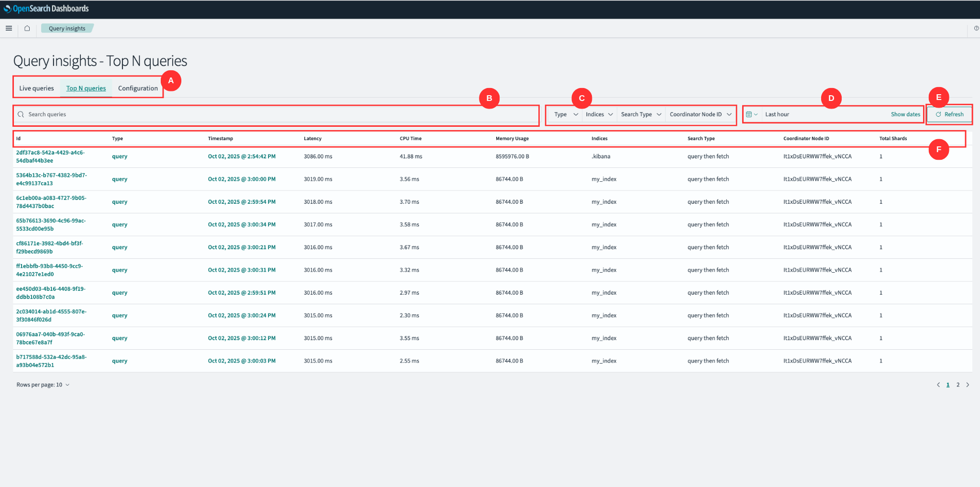Image resolution: width=980 pixels, height=487 pixels.
Task: Click the previous page arrow below the table
Action: pyautogui.click(x=938, y=384)
